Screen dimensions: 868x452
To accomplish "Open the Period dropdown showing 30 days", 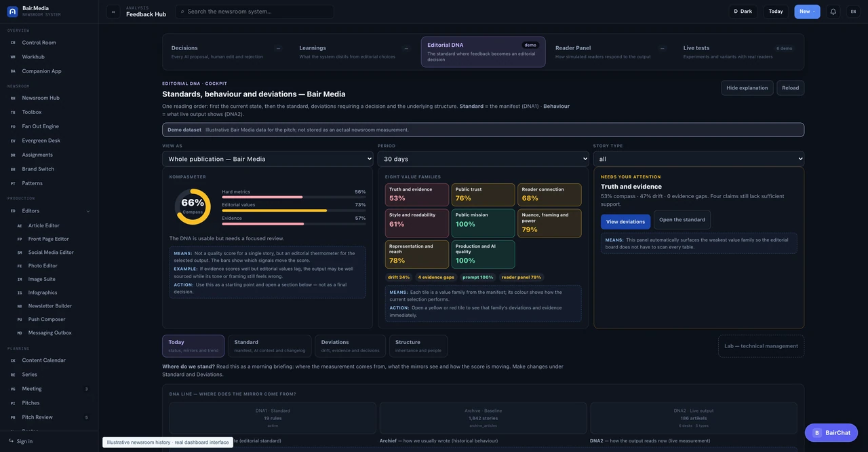I will 484,159.
